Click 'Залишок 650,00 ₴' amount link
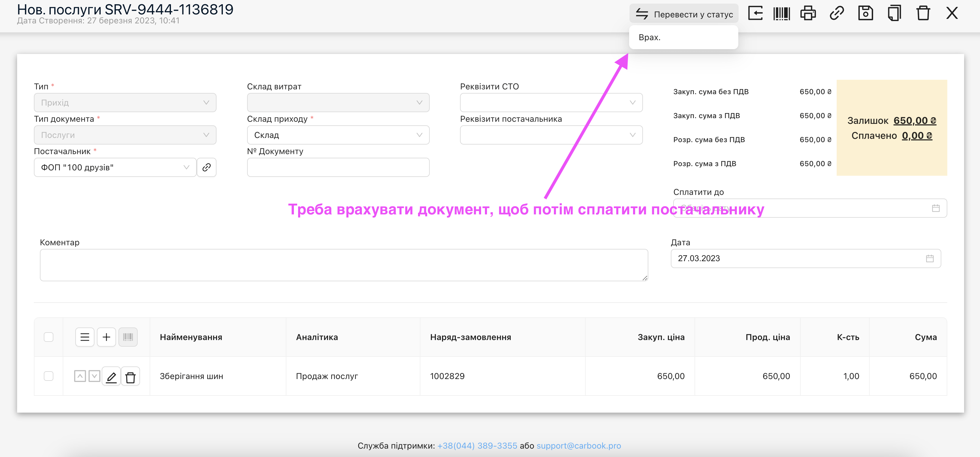Screen dimensions: 980x457 915,121
